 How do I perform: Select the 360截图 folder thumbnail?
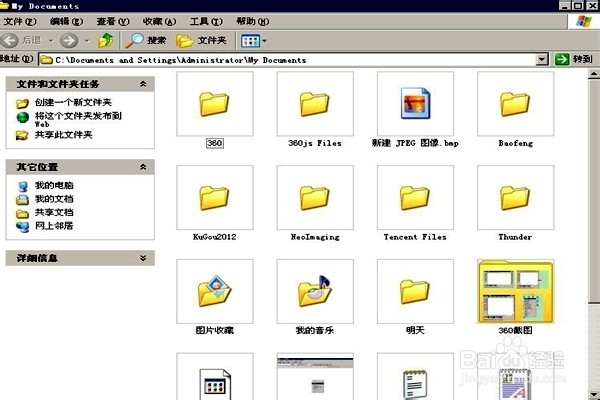point(515,292)
